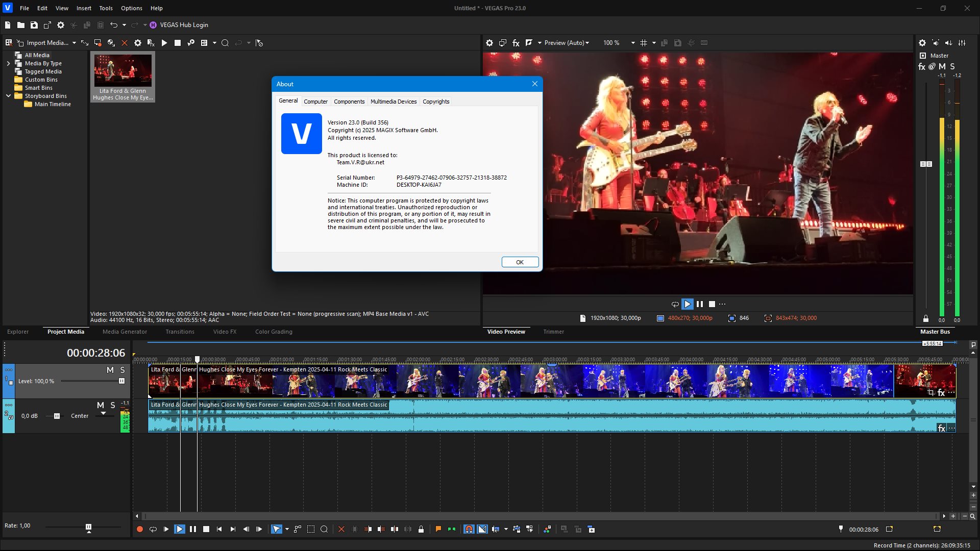Open Project Media Properties gear icon
Viewport: 980px width, 551px height.
click(x=137, y=43)
